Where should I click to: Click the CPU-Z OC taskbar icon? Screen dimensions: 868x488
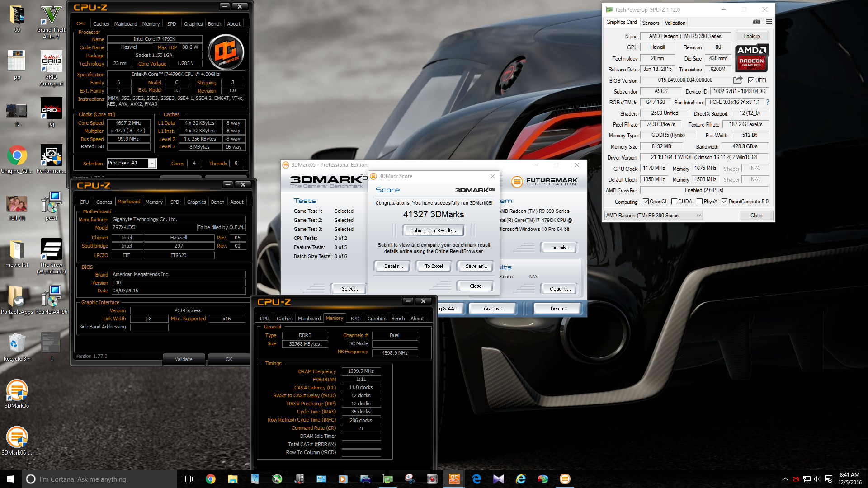point(454,479)
